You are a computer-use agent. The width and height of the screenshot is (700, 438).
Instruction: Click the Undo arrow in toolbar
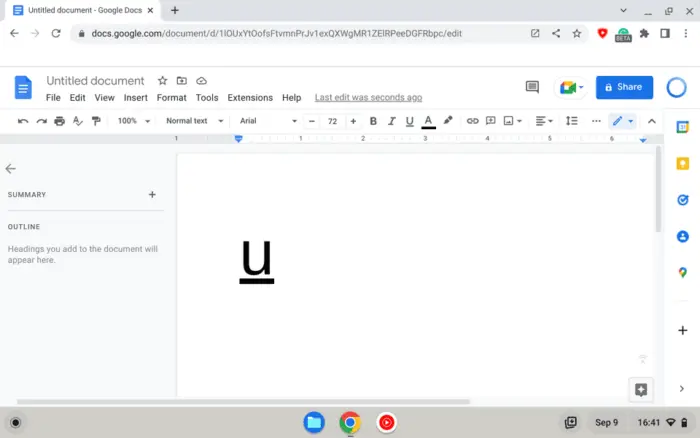pyautogui.click(x=23, y=121)
